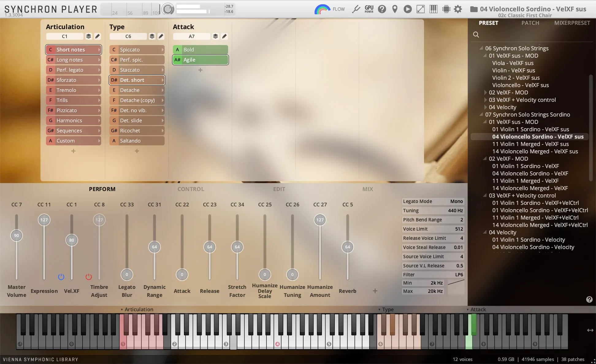The image size is (596, 364).
Task: Toggle the red Timbre Adjust power button
Action: pos(89,277)
